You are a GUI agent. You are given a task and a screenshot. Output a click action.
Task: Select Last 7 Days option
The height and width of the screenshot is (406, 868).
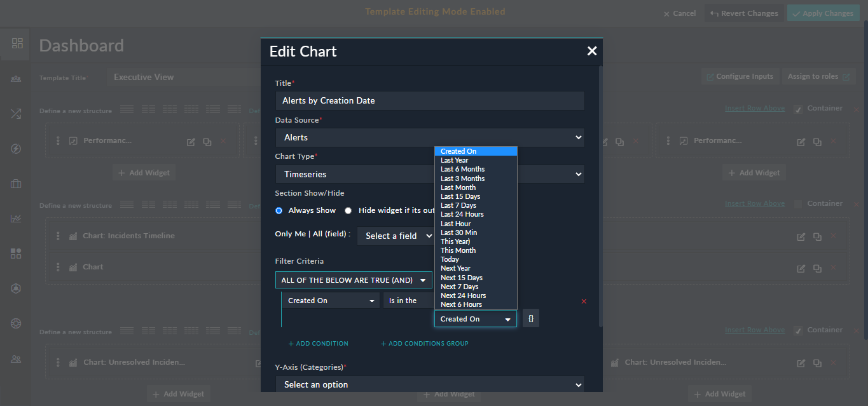pos(476,205)
